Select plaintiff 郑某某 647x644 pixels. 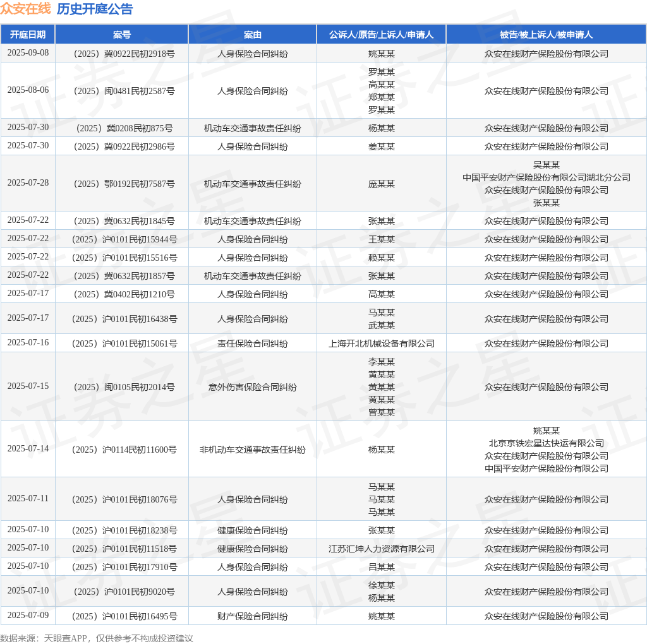coord(381,97)
